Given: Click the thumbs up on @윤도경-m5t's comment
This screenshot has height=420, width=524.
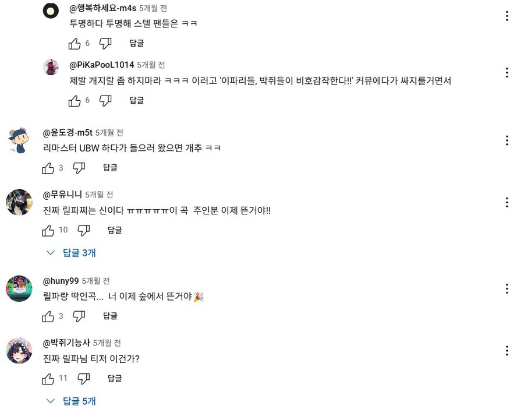Looking at the screenshot, I should coord(49,167).
